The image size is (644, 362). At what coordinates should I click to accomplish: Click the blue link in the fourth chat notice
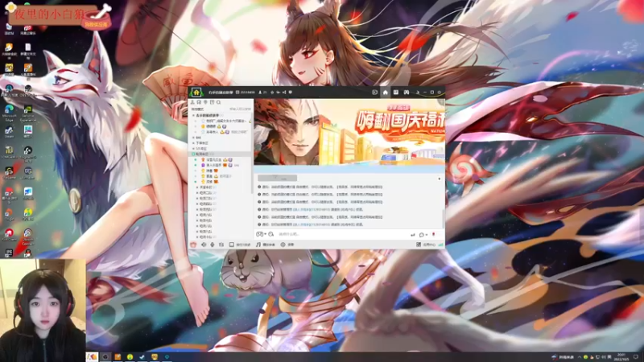tap(312, 210)
